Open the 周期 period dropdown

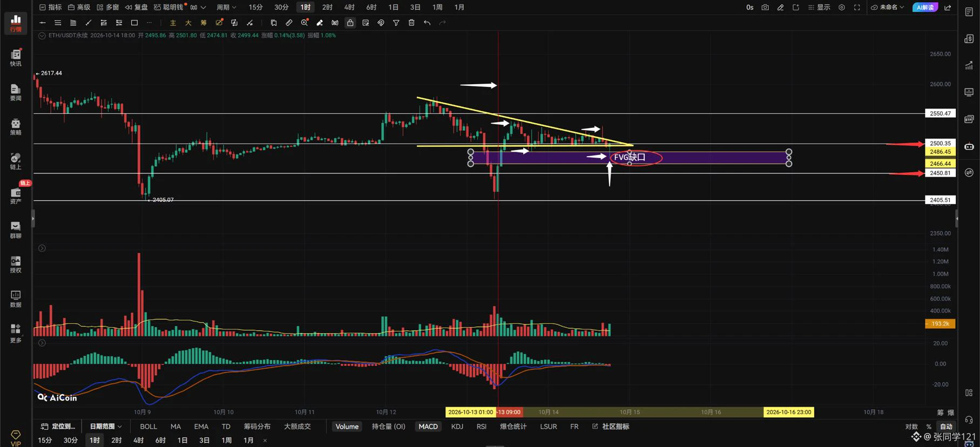pyautogui.click(x=226, y=8)
